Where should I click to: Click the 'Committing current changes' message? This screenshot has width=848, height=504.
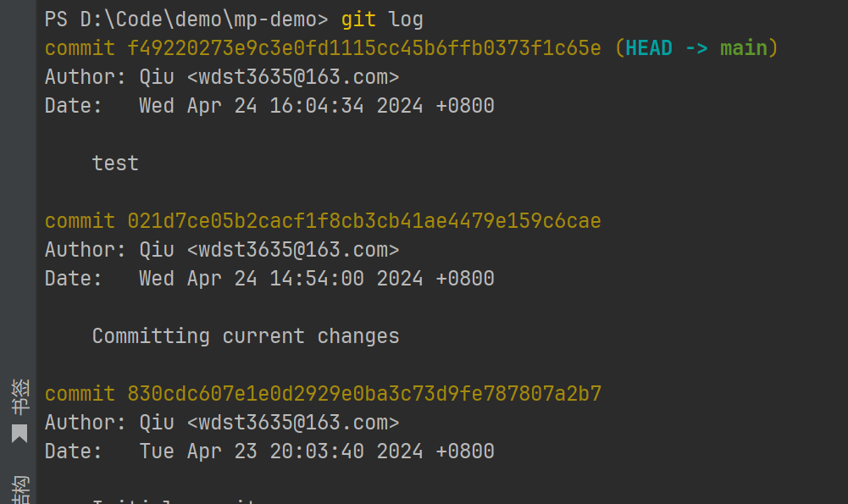tap(246, 335)
